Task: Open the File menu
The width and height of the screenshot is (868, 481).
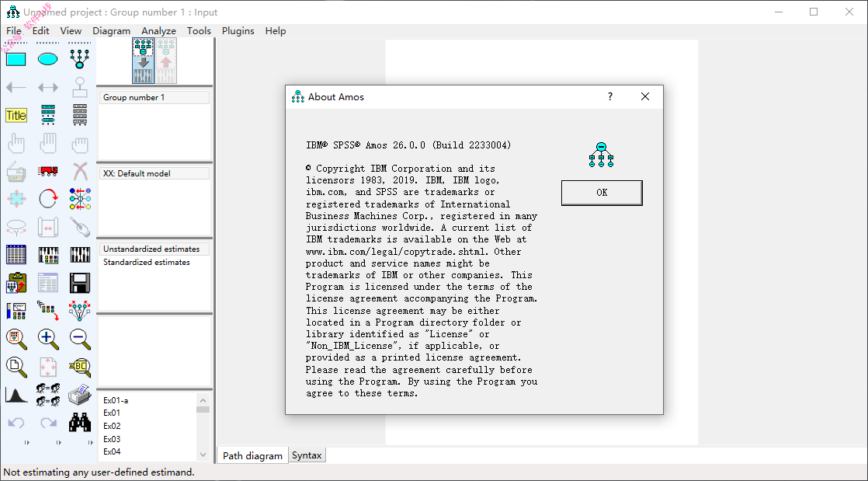Action: click(14, 31)
